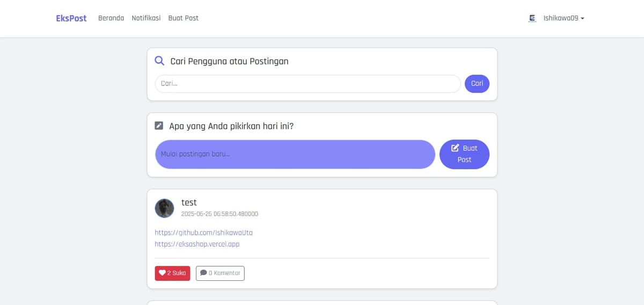Viewport: 644px width, 305px height.
Task: Open comments via the Komentar bubble
Action: click(x=220, y=273)
